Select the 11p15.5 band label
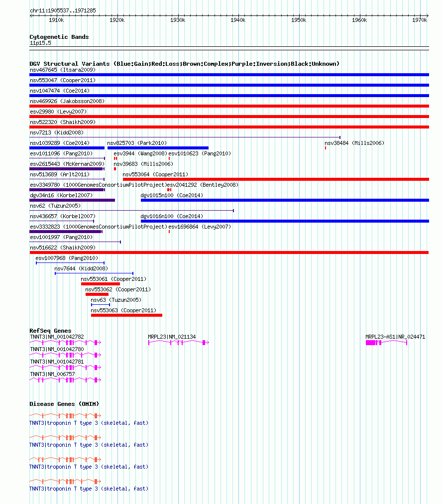The image size is (443, 504). [x=40, y=43]
